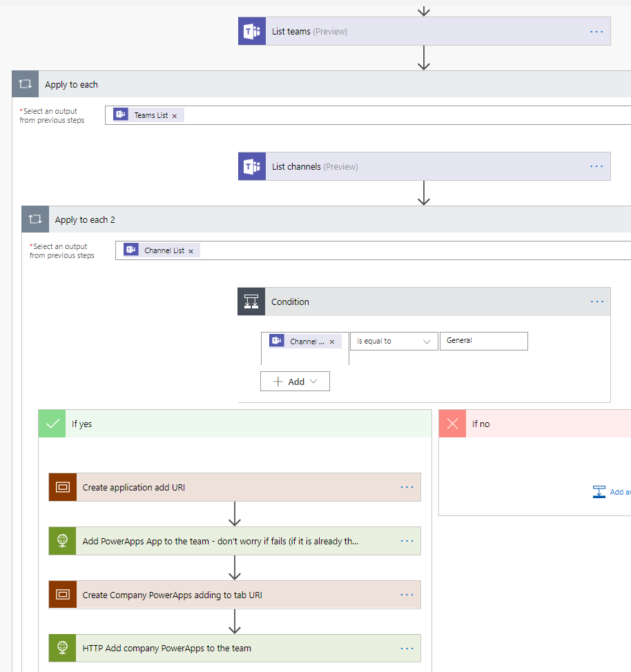Click the Condition branch icon

click(251, 302)
